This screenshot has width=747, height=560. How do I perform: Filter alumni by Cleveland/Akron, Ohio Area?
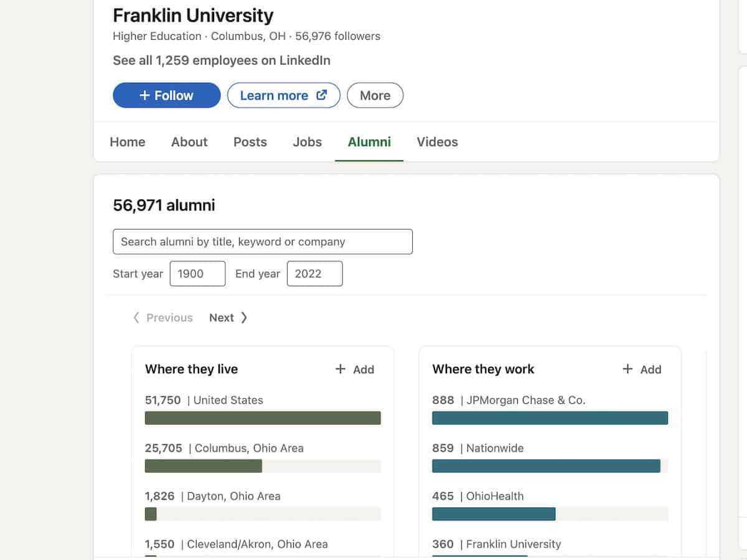[237, 544]
